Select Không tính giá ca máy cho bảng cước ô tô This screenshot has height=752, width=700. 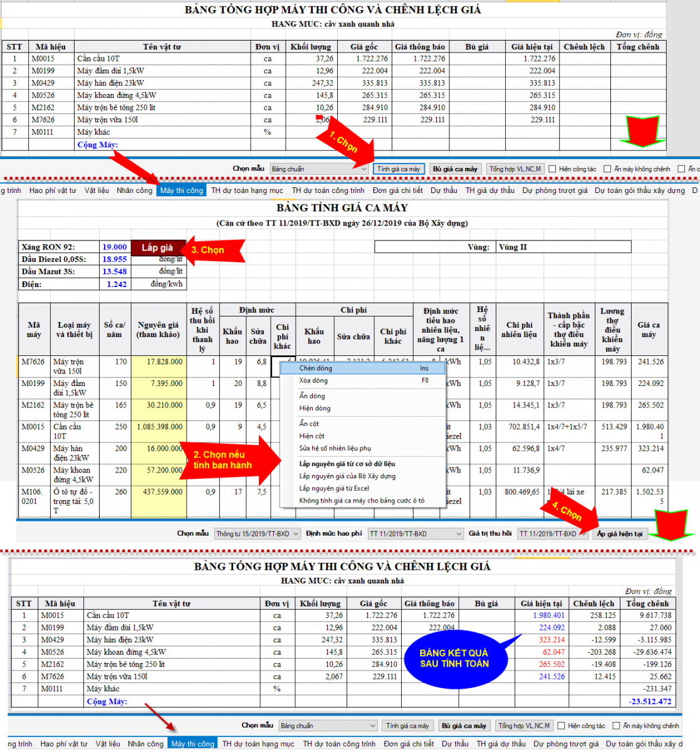coord(362,501)
